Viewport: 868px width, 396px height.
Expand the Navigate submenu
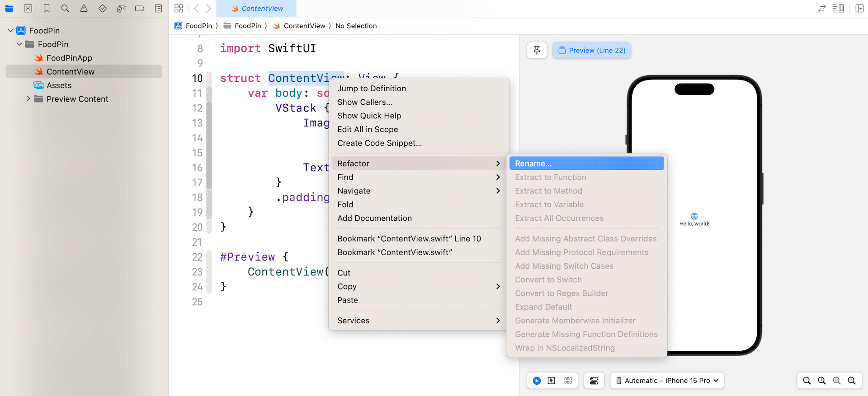pos(419,191)
